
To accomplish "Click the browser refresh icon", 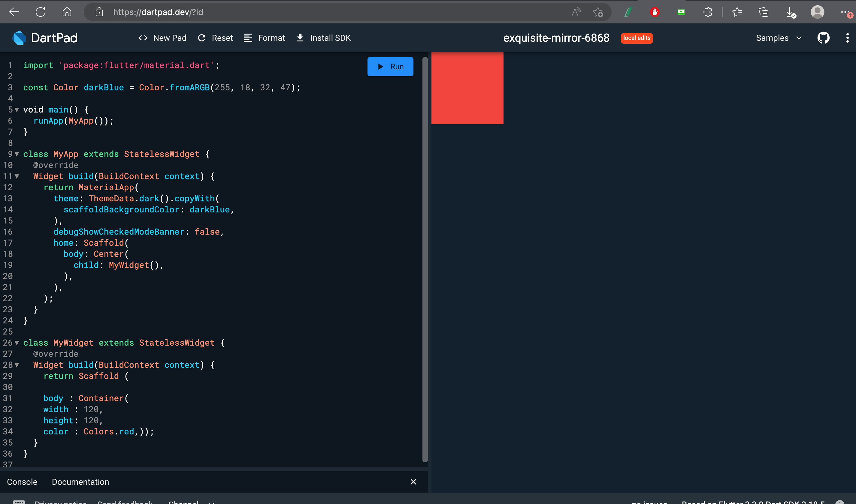I will (x=41, y=12).
